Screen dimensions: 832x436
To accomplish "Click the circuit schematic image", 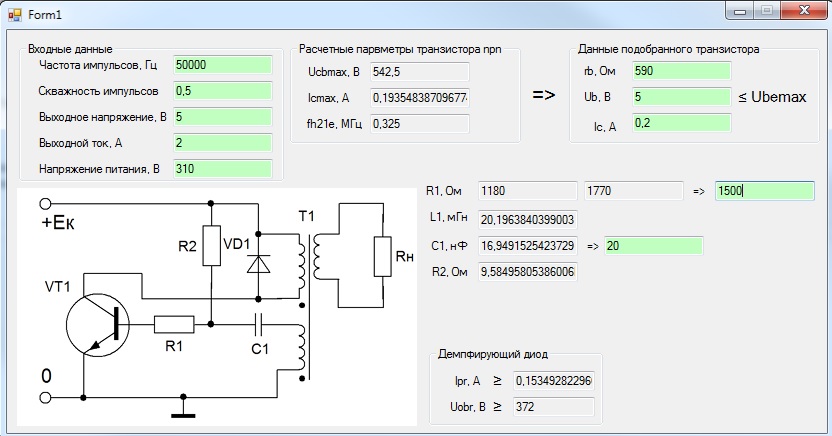I will pyautogui.click(x=216, y=307).
